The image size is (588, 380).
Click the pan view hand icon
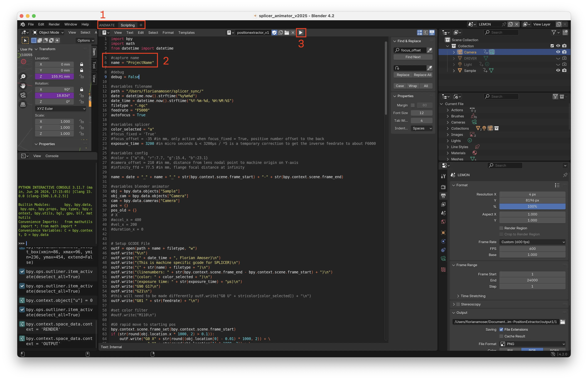coord(23,86)
